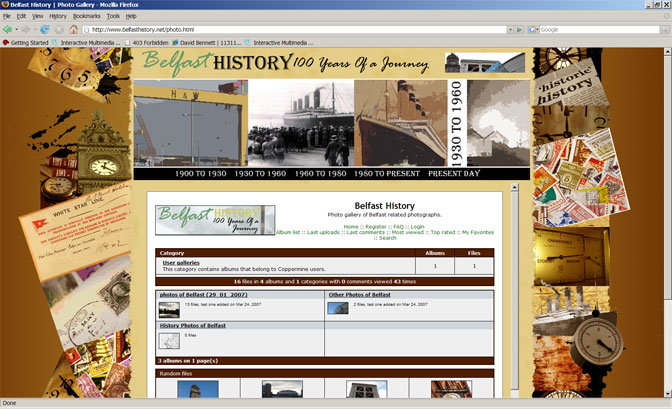Image resolution: width=672 pixels, height=409 pixels.
Task: Open the Album list link
Action: coord(288,232)
